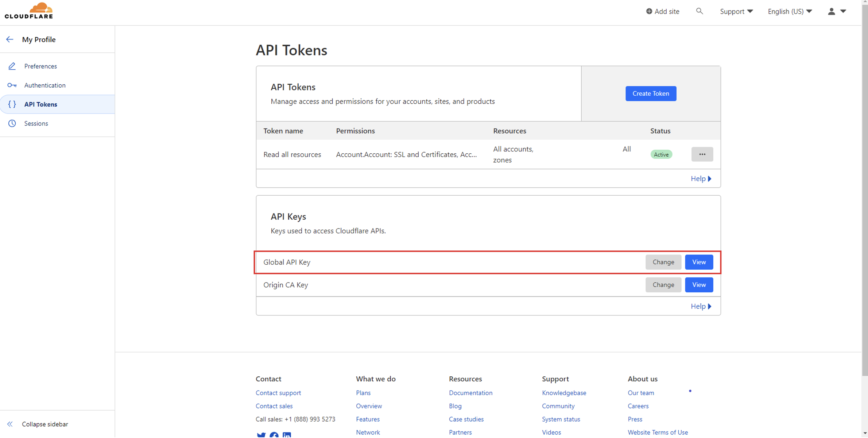
Task: Open the Facebook social icon
Action: click(274, 435)
